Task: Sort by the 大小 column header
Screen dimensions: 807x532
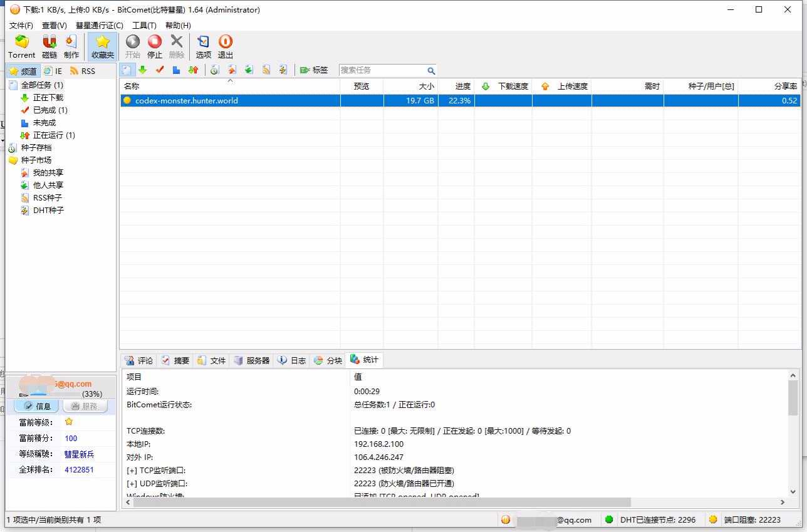Action: pyautogui.click(x=410, y=86)
